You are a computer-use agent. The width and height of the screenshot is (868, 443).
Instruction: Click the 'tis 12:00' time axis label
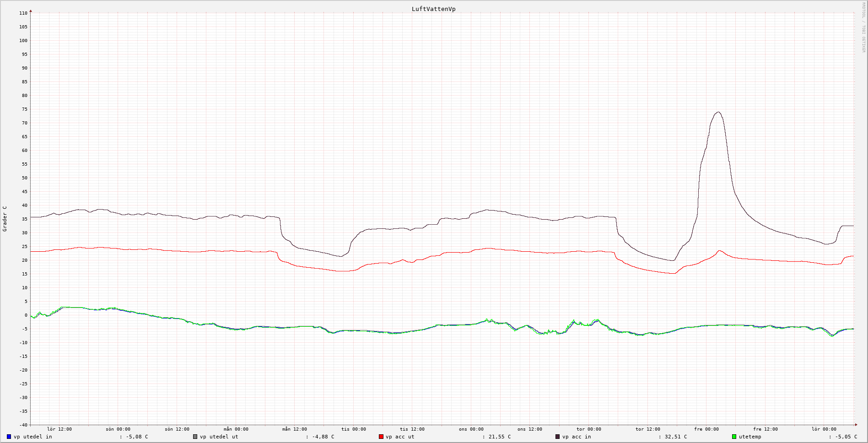click(x=412, y=429)
